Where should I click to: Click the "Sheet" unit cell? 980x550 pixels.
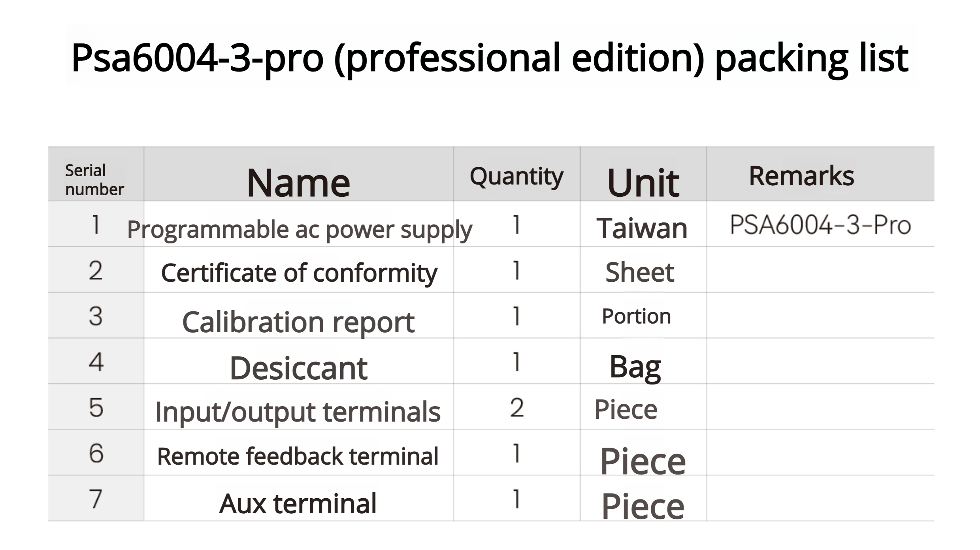(x=640, y=272)
